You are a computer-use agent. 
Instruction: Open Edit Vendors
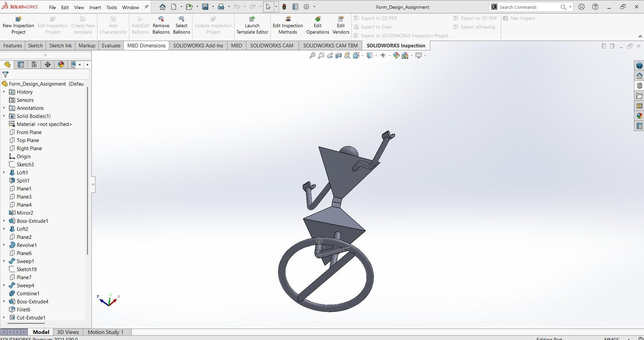tap(341, 25)
